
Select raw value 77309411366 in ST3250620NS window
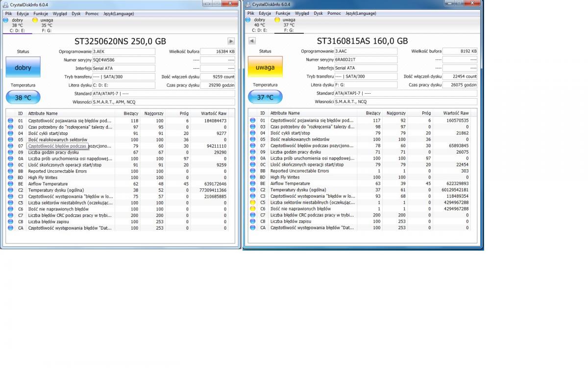point(213,190)
